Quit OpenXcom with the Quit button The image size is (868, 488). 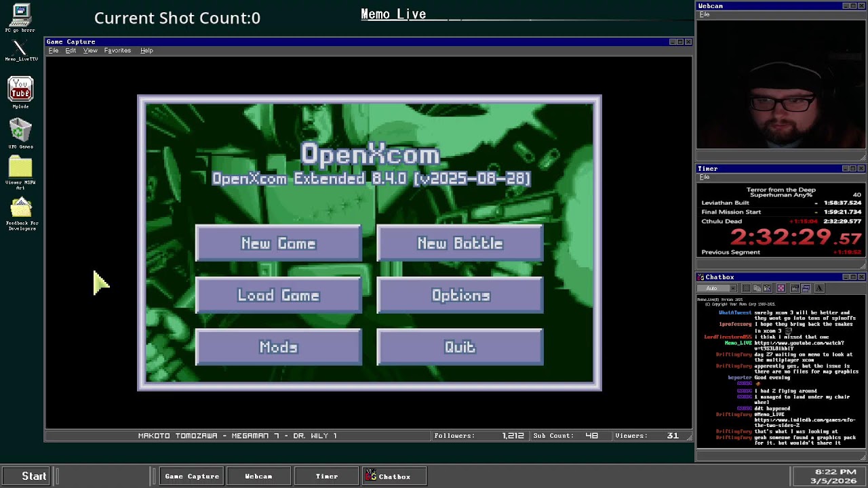(460, 347)
